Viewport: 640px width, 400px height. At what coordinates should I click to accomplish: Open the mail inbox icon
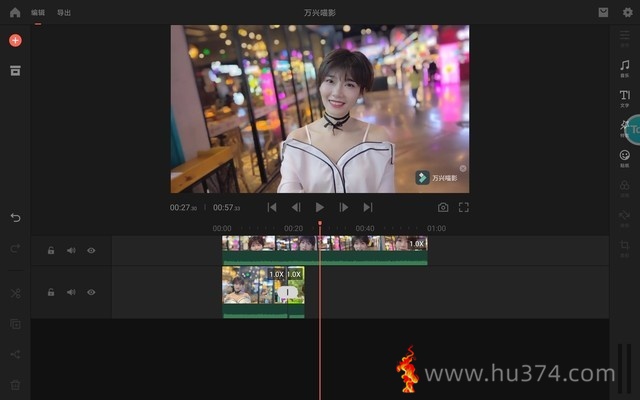point(603,12)
